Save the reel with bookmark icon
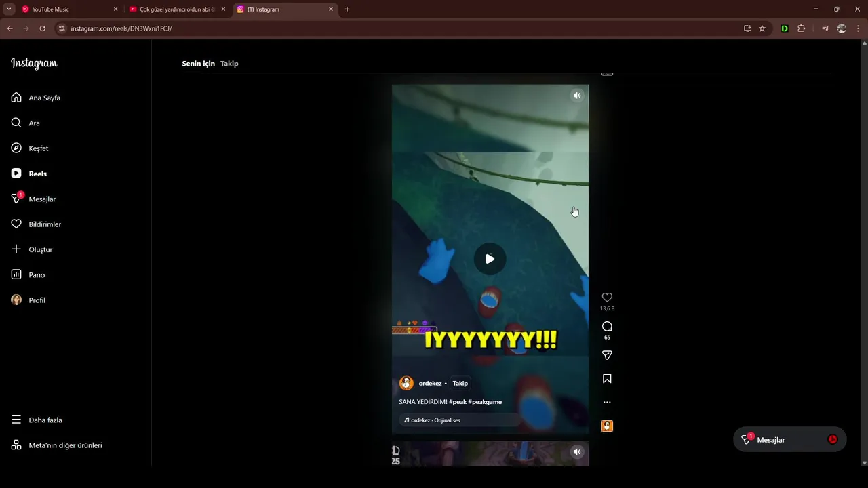868x488 pixels. coord(607,379)
